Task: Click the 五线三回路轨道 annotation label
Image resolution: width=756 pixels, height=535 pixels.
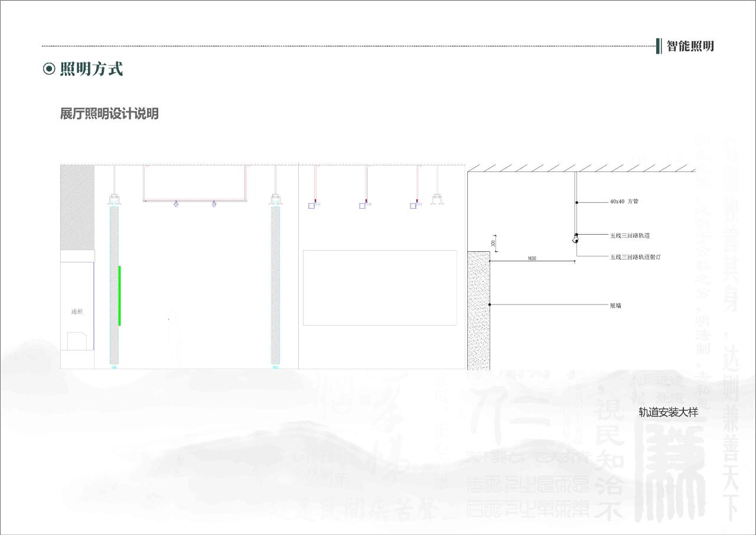Action: (x=630, y=236)
